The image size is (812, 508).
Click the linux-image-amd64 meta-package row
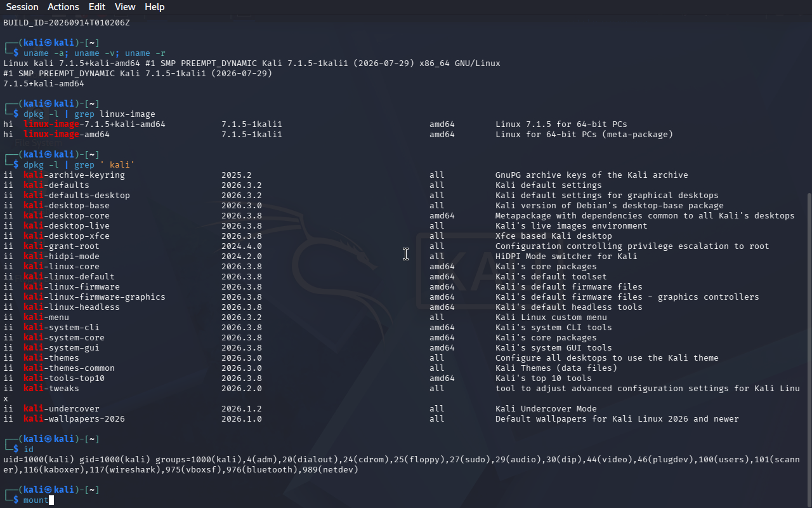(338, 135)
